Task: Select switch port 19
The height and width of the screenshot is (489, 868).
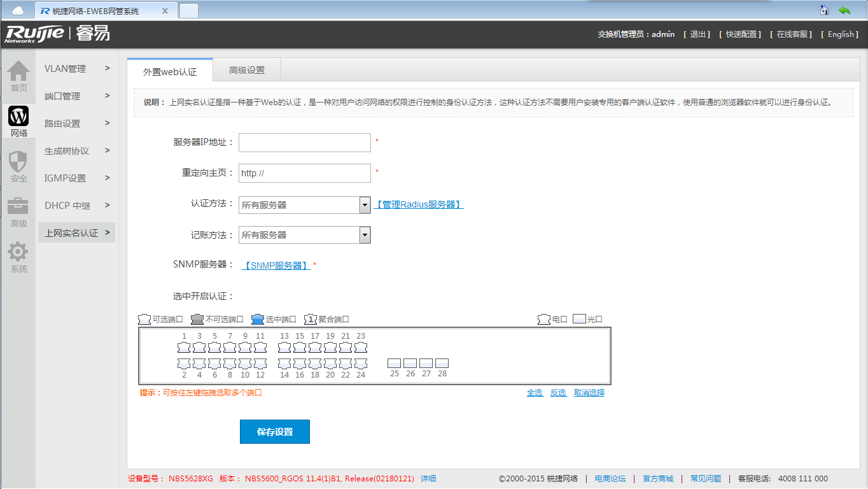Action: coord(330,348)
